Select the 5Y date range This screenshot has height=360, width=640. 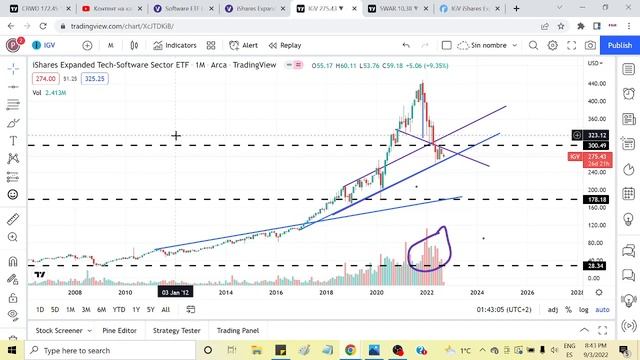151,310
